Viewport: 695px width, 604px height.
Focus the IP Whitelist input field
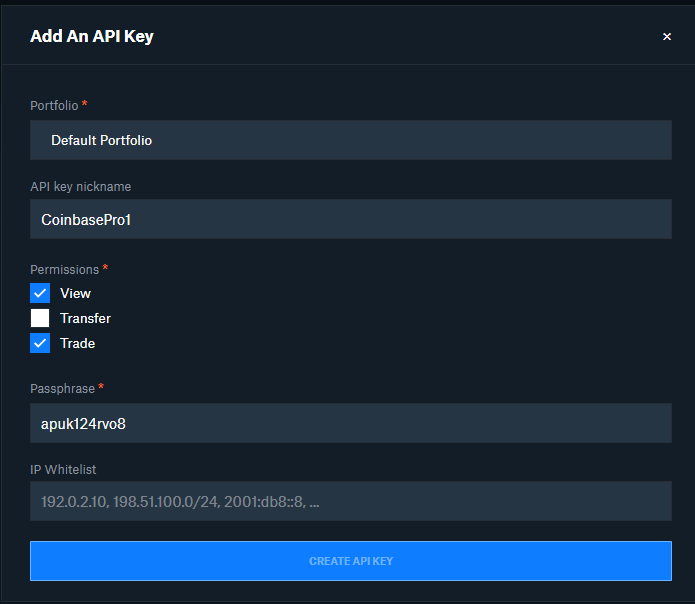[351, 501]
